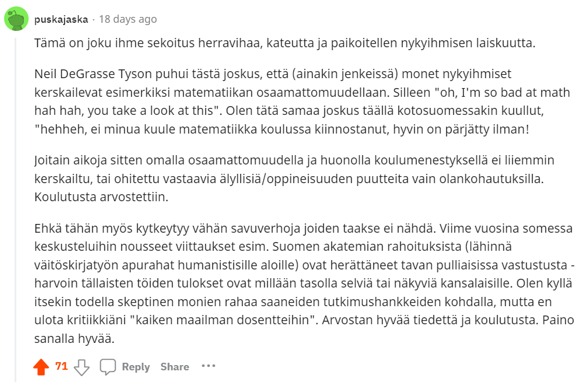Click the sentence "Koulutusta arvostettiin."
Viewport: 588px width, 382px height.
[101, 197]
